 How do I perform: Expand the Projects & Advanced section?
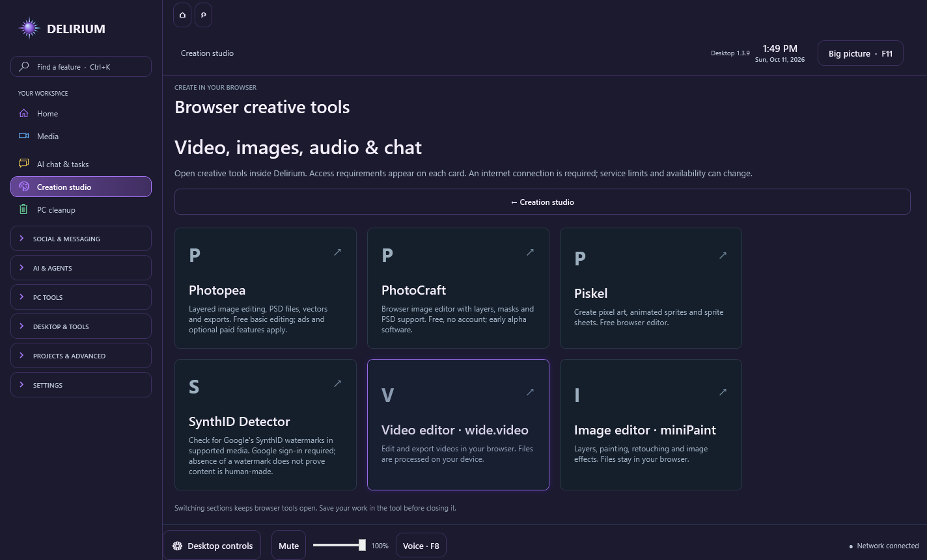(x=81, y=356)
